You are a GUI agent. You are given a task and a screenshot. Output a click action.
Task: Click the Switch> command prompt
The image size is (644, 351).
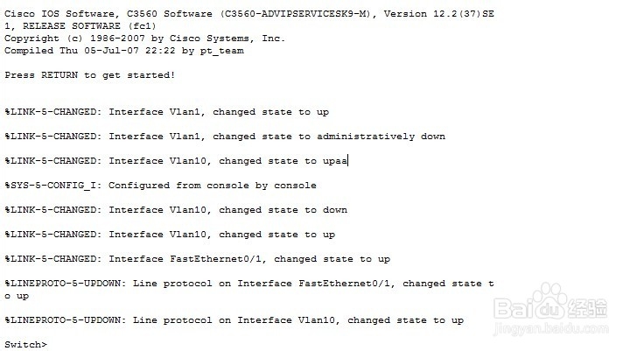(x=25, y=345)
